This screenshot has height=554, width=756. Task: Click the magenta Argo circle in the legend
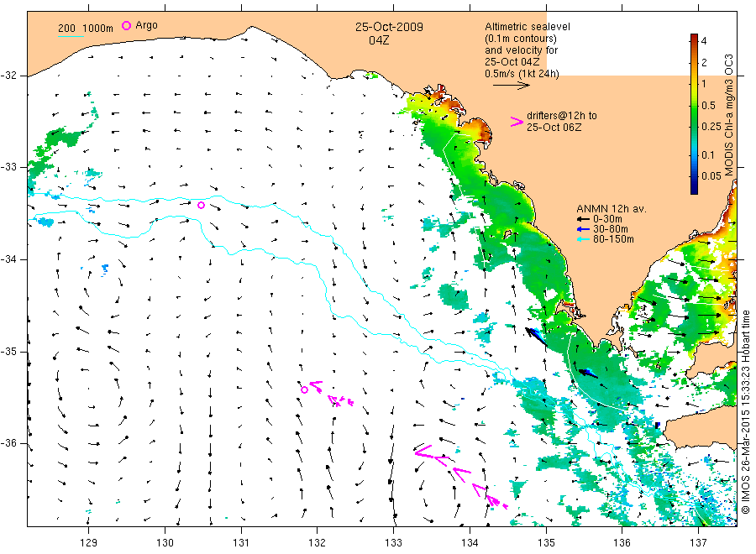pos(126,25)
